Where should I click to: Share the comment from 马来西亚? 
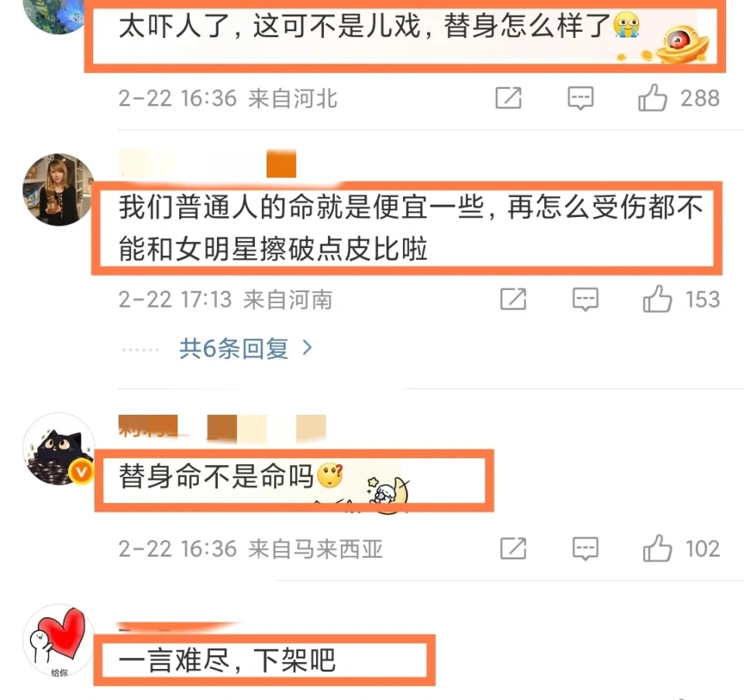(x=513, y=548)
